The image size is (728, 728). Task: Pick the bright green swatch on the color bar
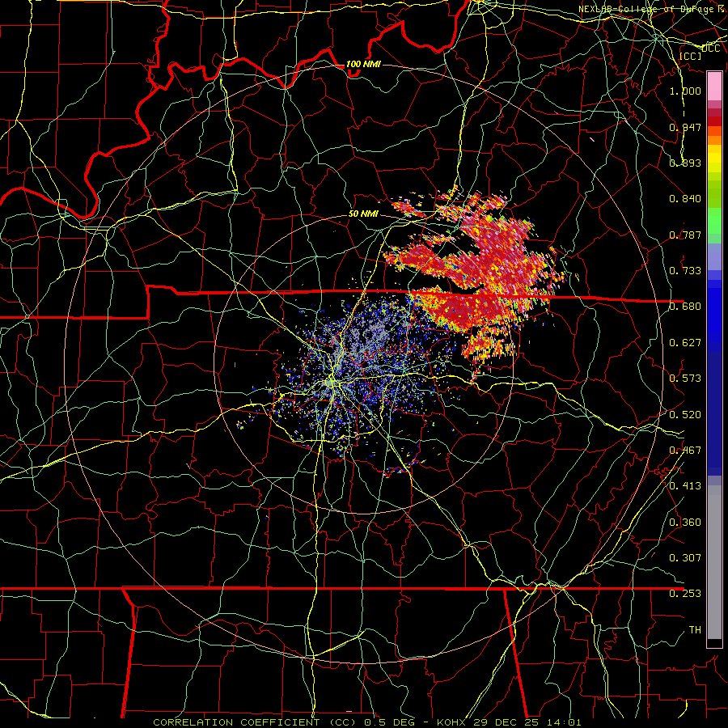coord(714,221)
